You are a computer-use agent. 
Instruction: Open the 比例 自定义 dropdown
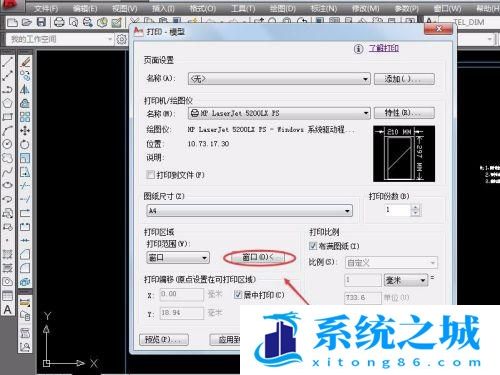pyautogui.click(x=391, y=263)
